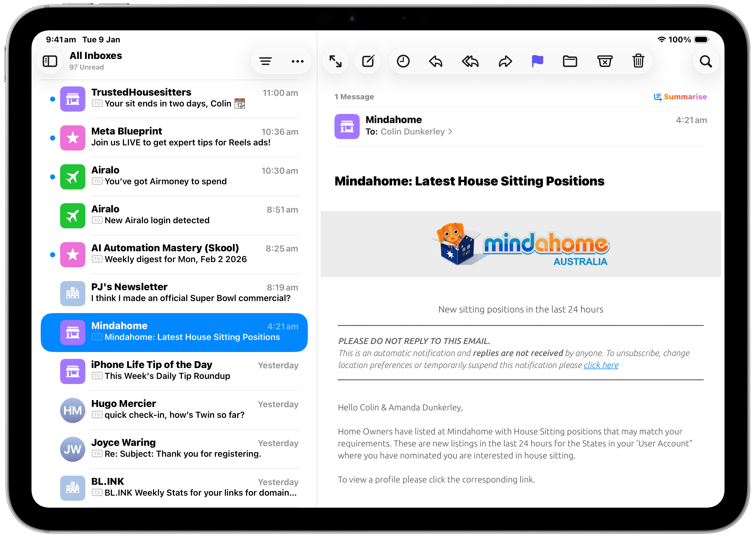Open the three-dots more options menu
Image resolution: width=756 pixels, height=538 pixels.
pos(297,61)
